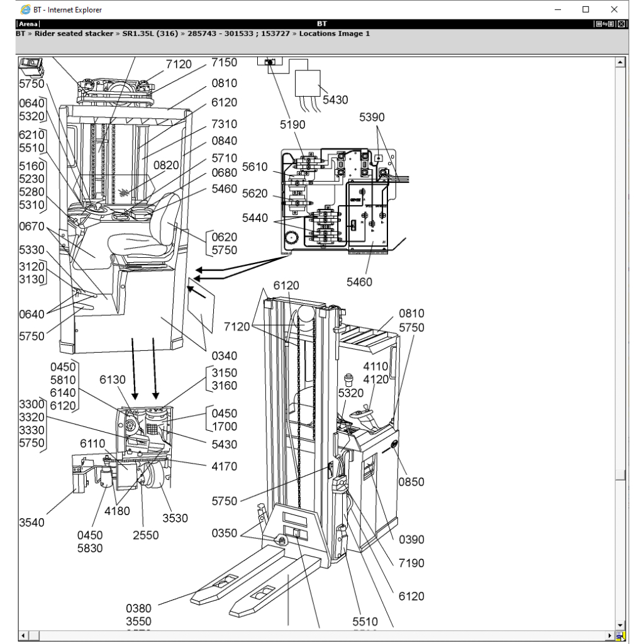Screen dimensions: 644x644
Task: Click the 5390 part number label
Action: pos(371,117)
